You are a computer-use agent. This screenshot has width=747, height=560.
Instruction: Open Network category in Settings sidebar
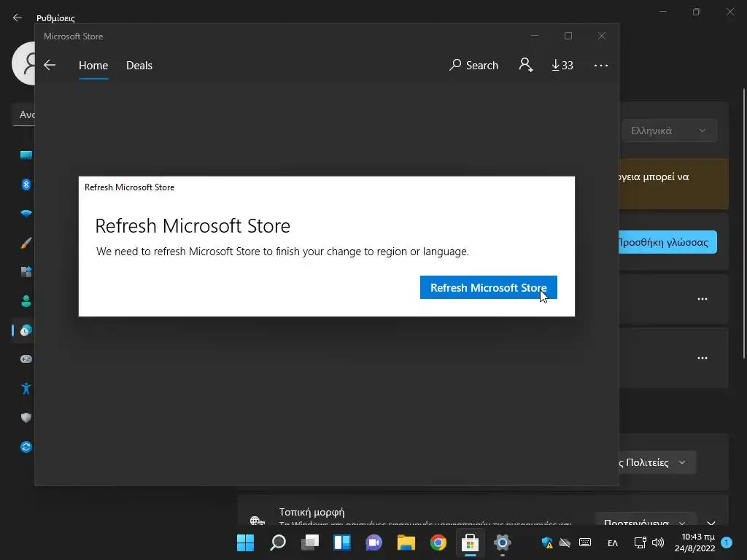[26, 214]
